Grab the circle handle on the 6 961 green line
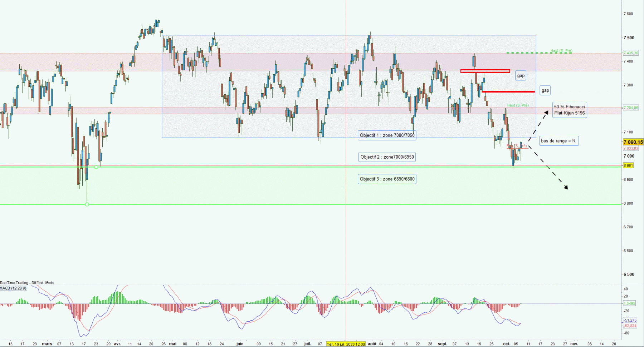The image size is (644, 347). (x=96, y=167)
